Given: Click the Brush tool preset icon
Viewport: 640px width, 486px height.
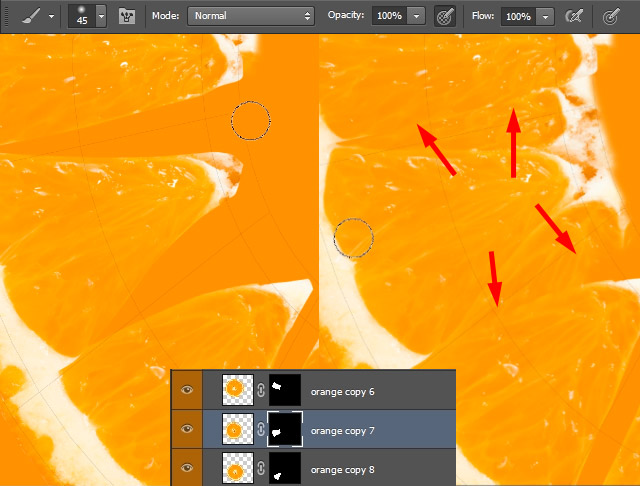Looking at the screenshot, I should click(x=31, y=16).
